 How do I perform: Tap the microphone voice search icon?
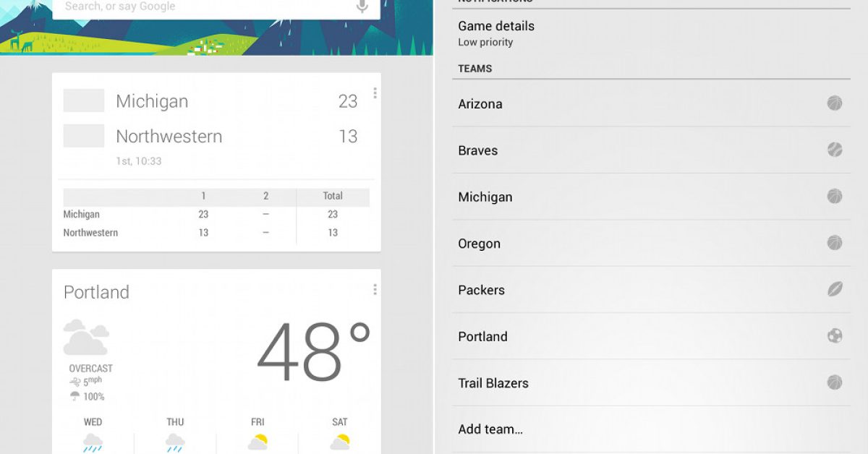362,7
